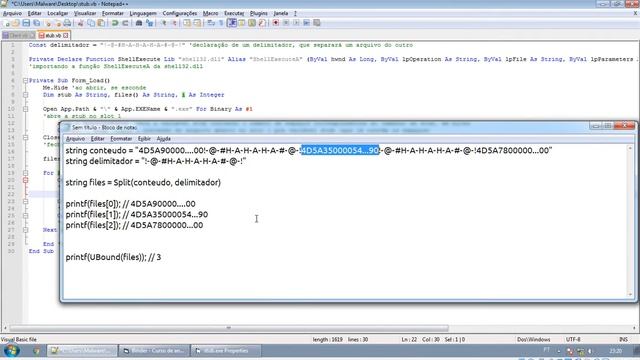Open Editar menu in Bloco de notas
Image resolution: width=640 pixels, height=360 pixels.
point(98,139)
